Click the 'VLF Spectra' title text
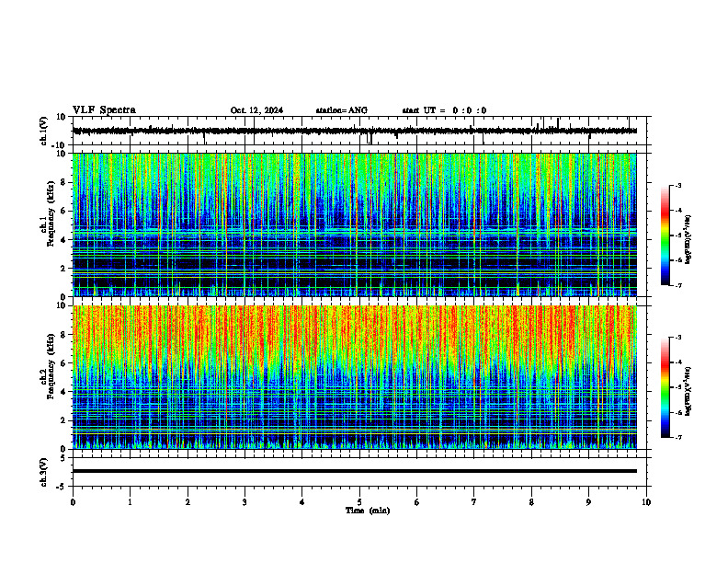 [x=104, y=110]
